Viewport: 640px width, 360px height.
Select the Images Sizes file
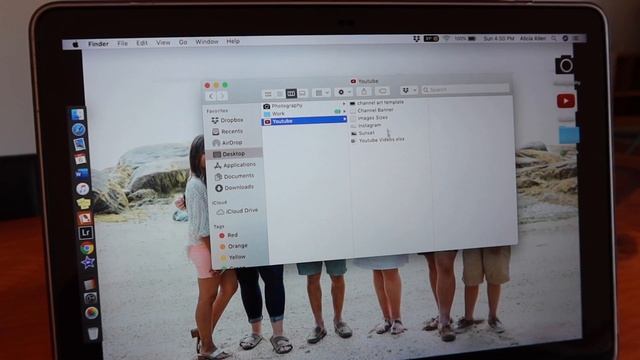click(369, 118)
